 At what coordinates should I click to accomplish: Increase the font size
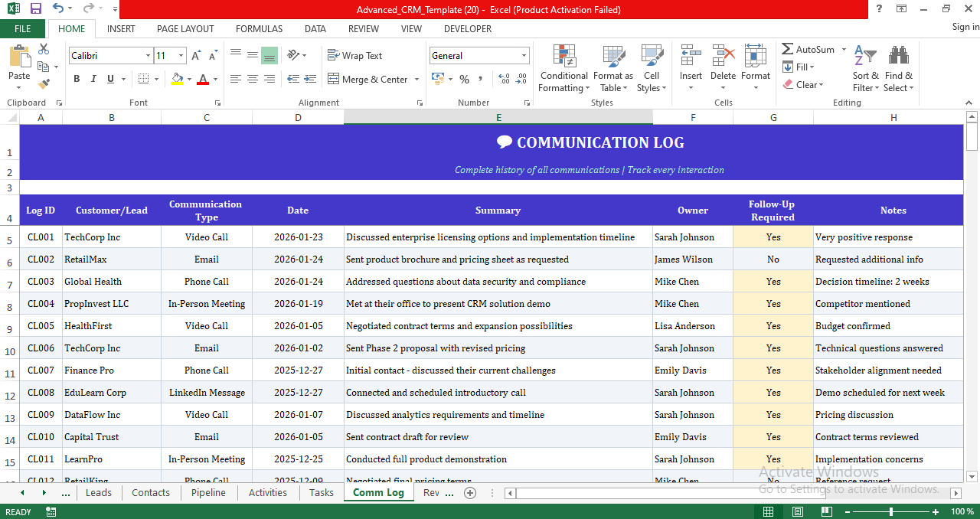click(196, 56)
